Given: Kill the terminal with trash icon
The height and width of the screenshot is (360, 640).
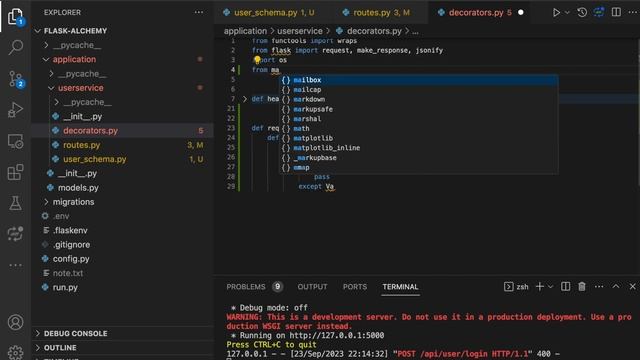Looking at the screenshot, I should pyautogui.click(x=582, y=287).
